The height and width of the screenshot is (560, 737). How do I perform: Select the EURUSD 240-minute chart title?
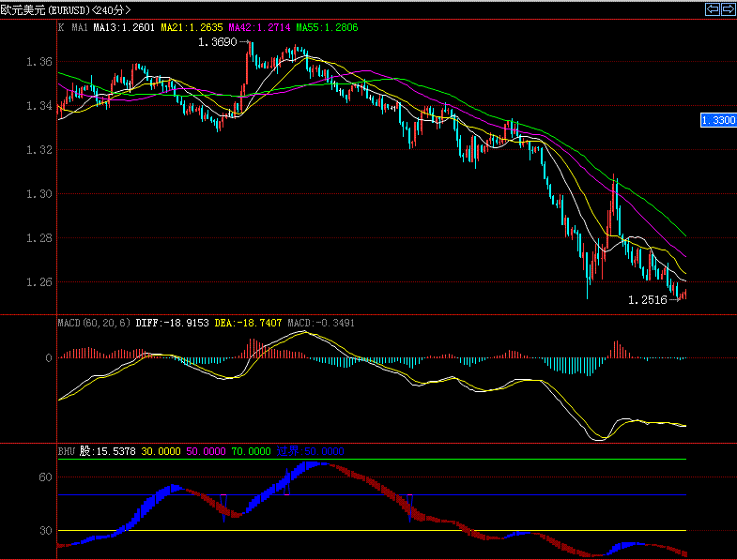click(x=66, y=10)
